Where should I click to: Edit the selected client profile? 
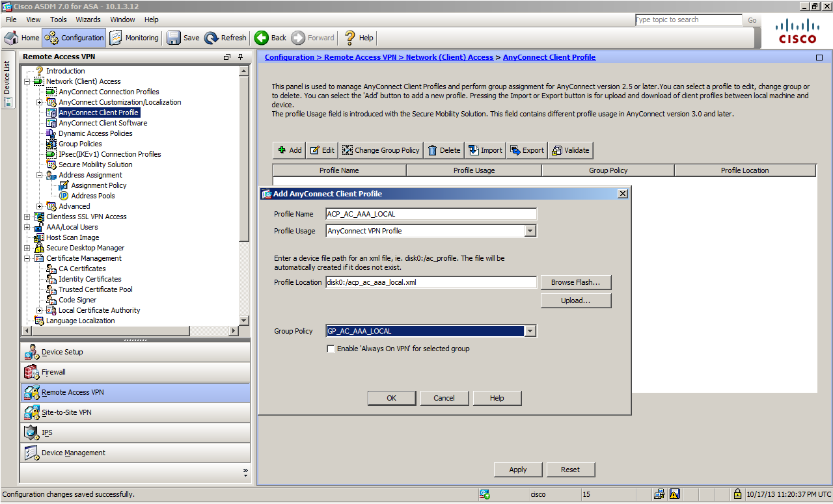(322, 150)
